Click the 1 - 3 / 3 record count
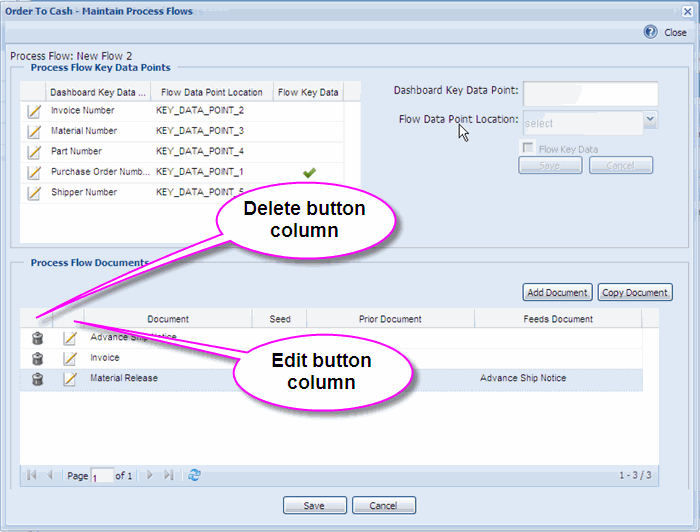 635,475
